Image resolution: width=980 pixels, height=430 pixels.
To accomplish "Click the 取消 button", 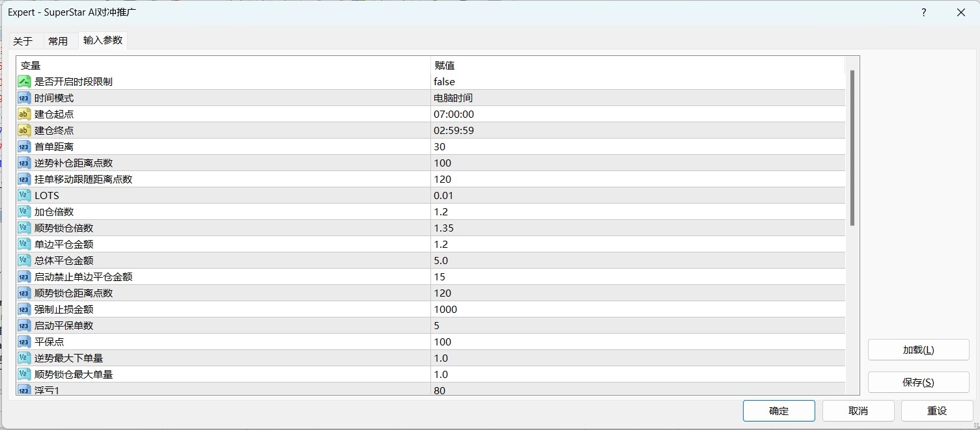I will coord(858,410).
